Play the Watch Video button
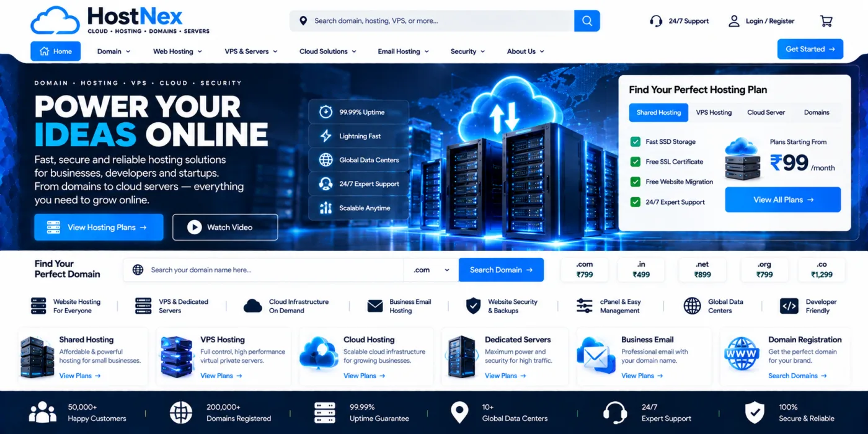868x434 pixels. tap(225, 227)
